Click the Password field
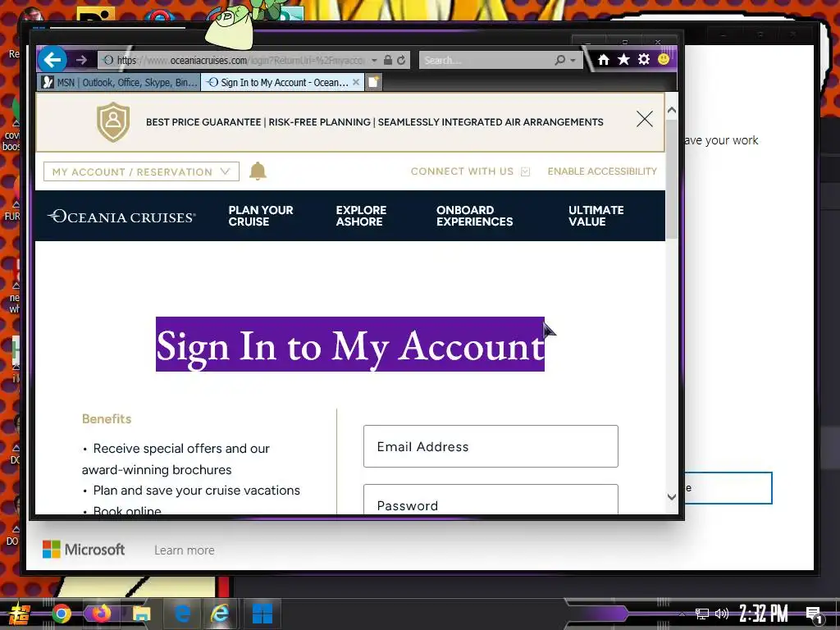This screenshot has height=630, width=840. [491, 500]
